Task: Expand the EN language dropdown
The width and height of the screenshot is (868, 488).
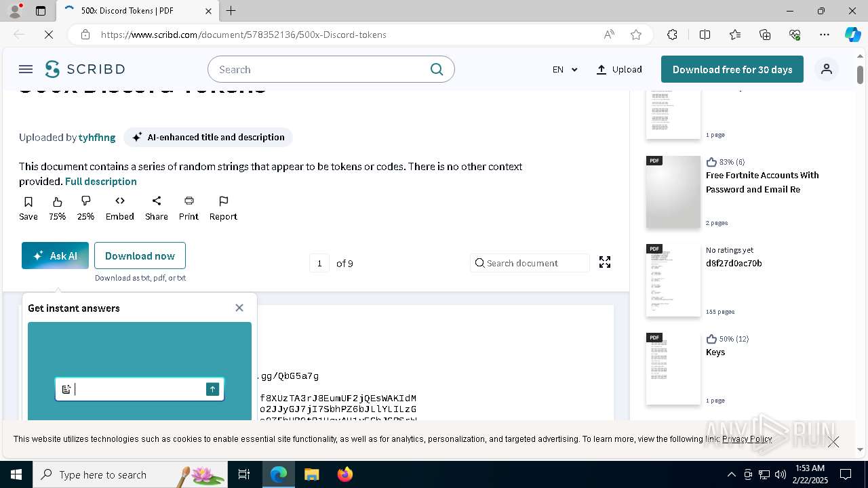Action: 564,69
